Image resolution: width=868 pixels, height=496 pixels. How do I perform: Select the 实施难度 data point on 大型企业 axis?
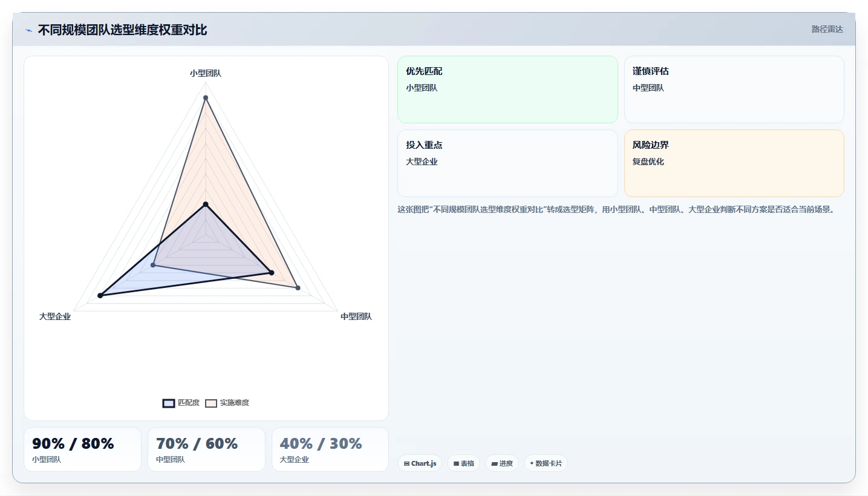pyautogui.click(x=153, y=265)
